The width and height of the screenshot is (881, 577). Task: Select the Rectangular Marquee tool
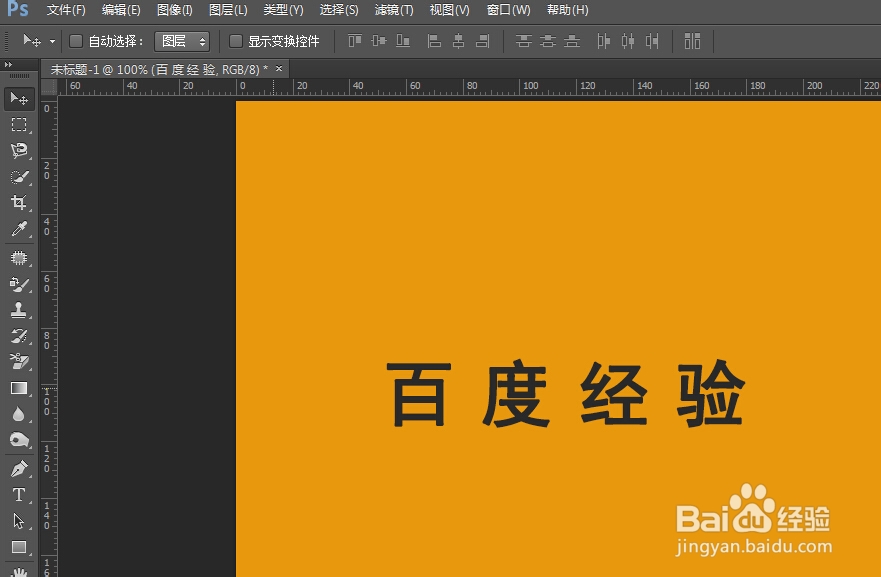(19, 124)
